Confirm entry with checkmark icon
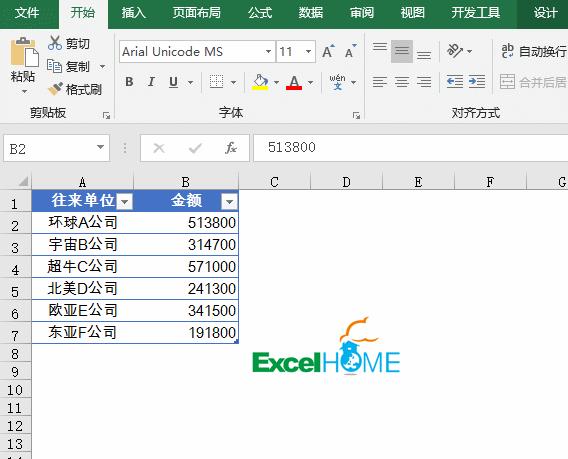This screenshot has height=459, width=568. tap(195, 148)
